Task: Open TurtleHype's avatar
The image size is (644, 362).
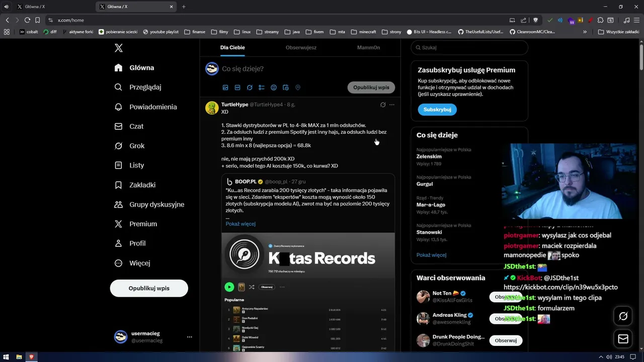Action: point(212,108)
